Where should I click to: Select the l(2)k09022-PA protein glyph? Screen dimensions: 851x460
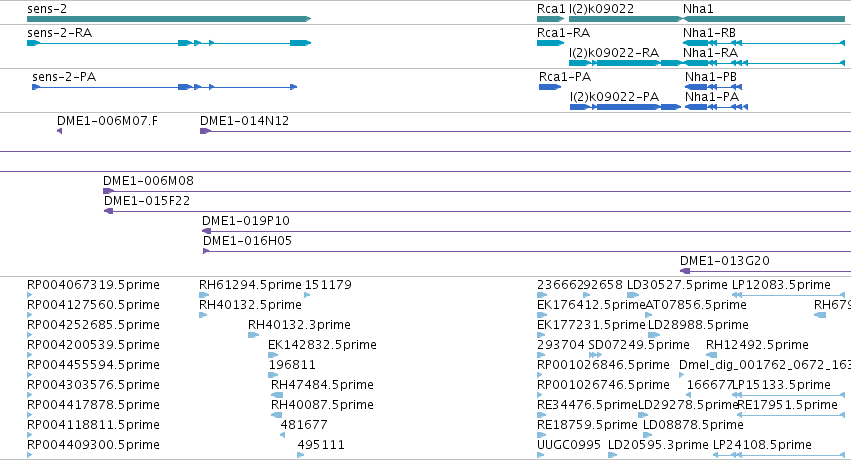[x=625, y=107]
